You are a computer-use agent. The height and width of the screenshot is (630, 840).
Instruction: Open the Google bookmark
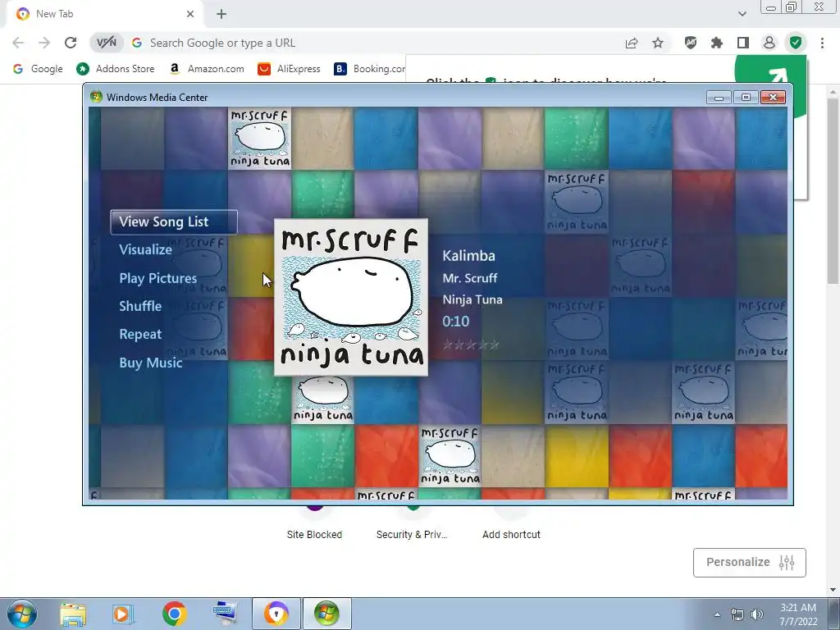(38, 69)
